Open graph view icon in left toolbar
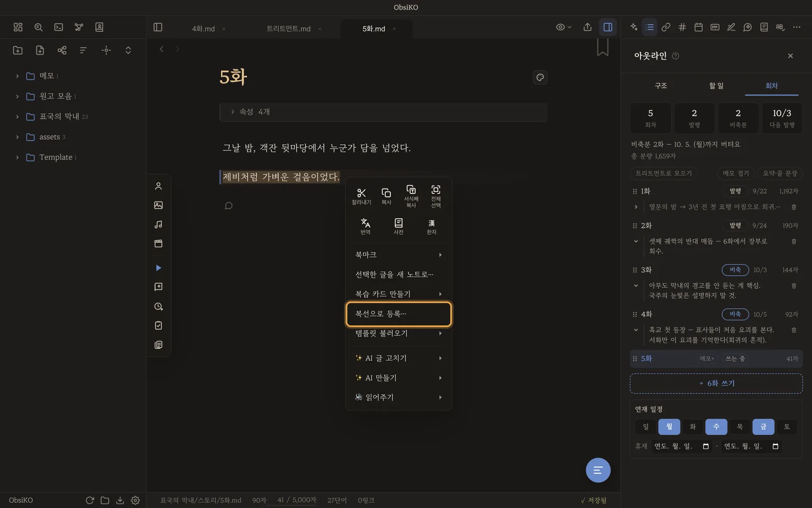812x508 pixels. point(79,27)
